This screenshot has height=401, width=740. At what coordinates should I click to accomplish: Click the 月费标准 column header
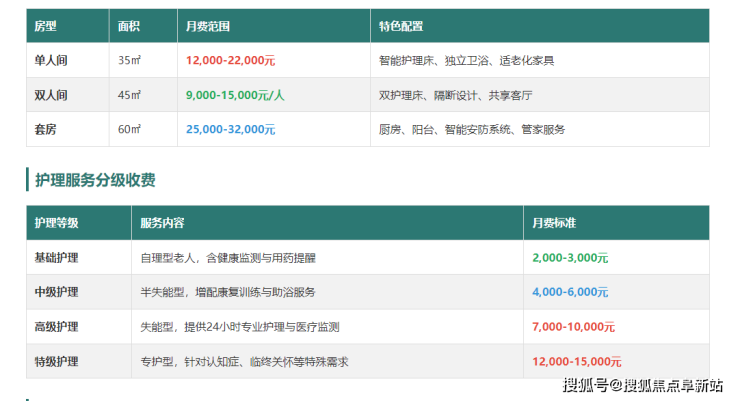(554, 223)
